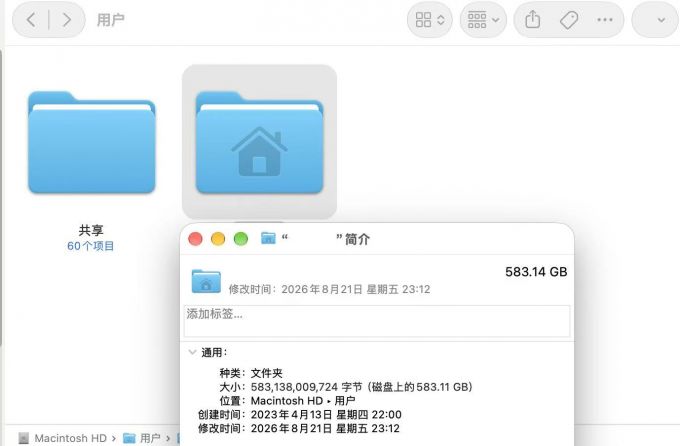680x446 pixels.
Task: Click the 种类 文件夹 row
Action: pyautogui.click(x=251, y=373)
